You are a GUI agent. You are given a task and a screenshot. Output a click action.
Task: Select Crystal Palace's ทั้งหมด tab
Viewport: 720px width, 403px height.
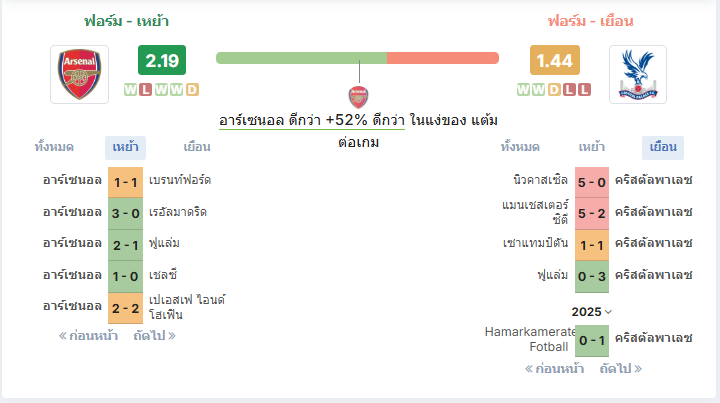pyautogui.click(x=520, y=147)
